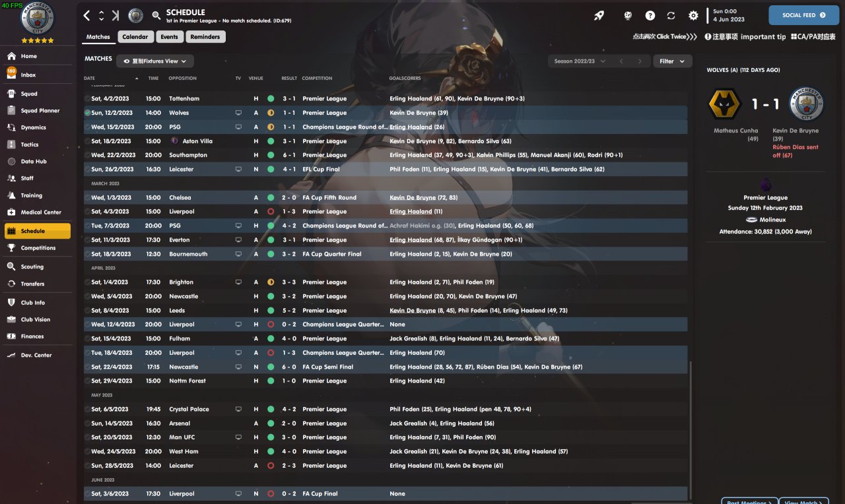
Task: Click Leicester opposition in FA... no, 28/5/2023 row
Action: (182, 466)
